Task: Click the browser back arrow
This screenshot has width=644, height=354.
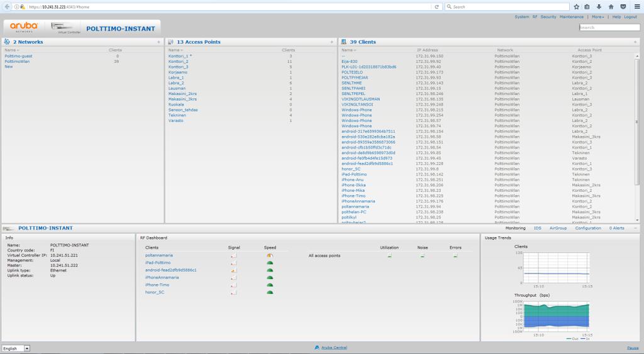Action: point(7,6)
